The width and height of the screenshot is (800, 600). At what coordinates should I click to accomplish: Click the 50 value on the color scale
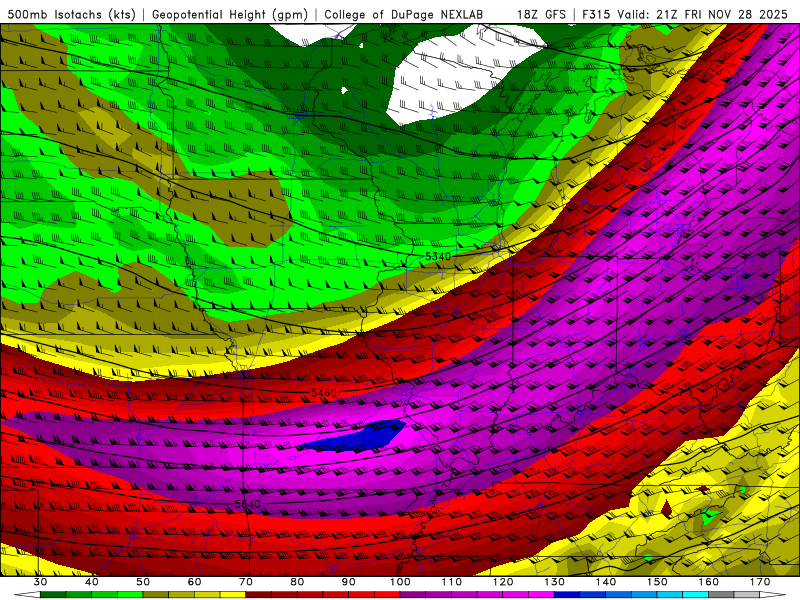click(x=143, y=582)
